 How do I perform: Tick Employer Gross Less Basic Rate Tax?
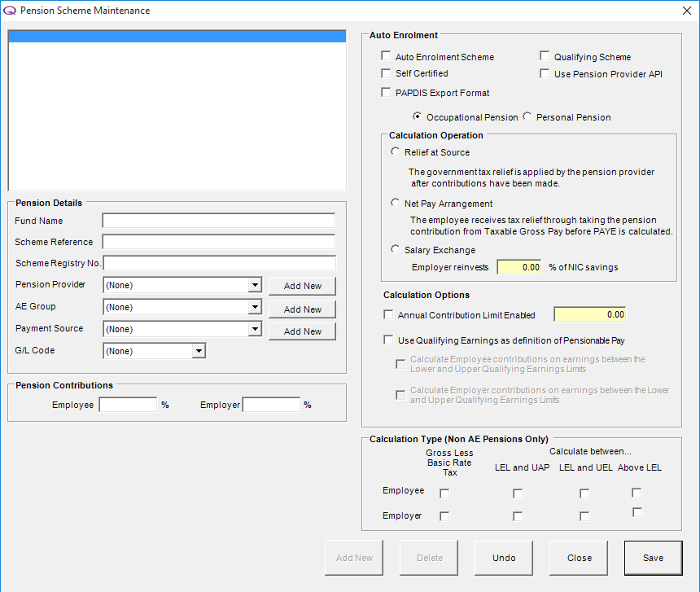(444, 516)
